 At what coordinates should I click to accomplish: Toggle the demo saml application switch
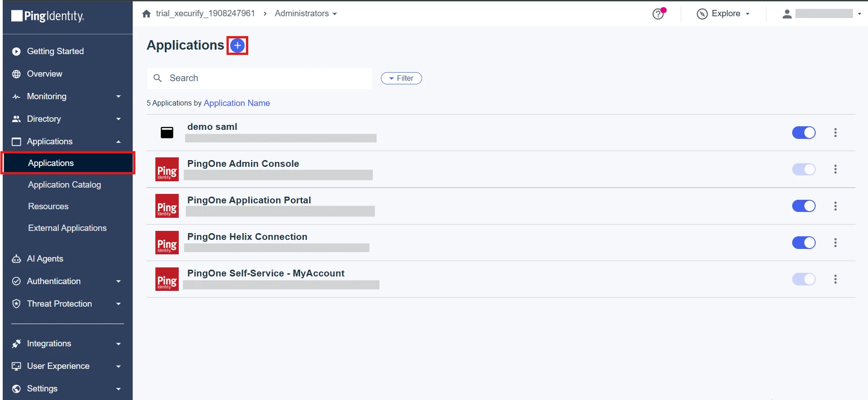(x=804, y=133)
